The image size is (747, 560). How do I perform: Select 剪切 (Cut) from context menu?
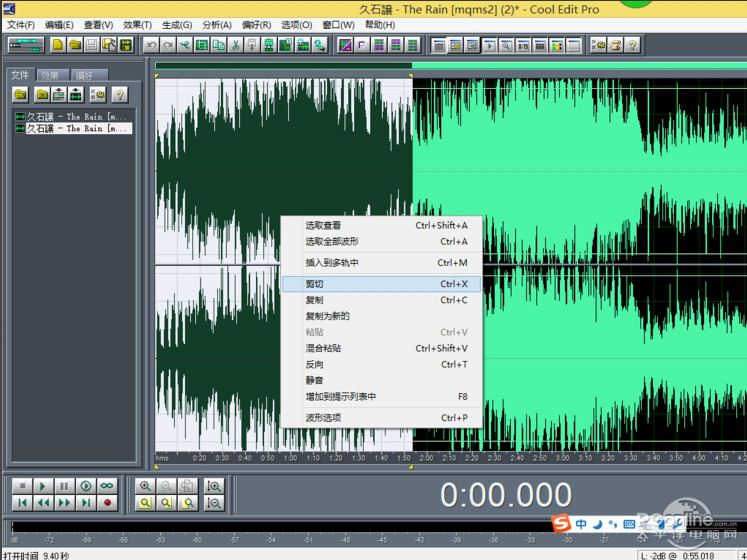[x=314, y=284]
